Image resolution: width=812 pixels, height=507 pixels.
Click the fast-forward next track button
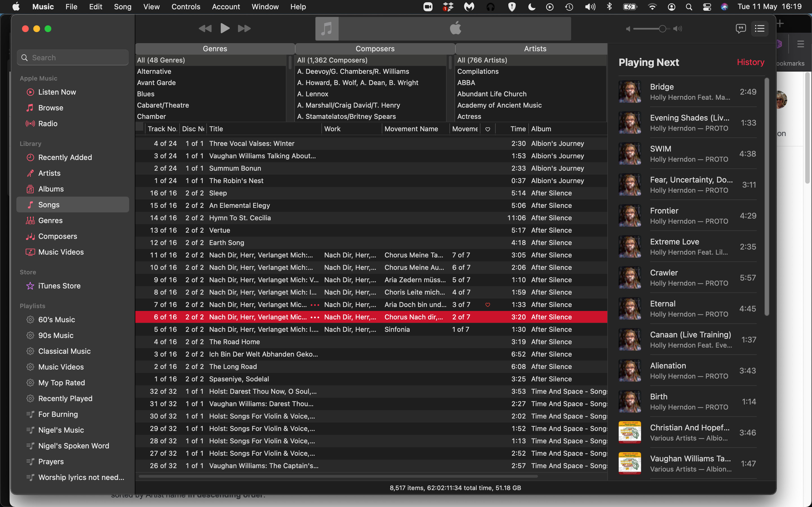[244, 28]
